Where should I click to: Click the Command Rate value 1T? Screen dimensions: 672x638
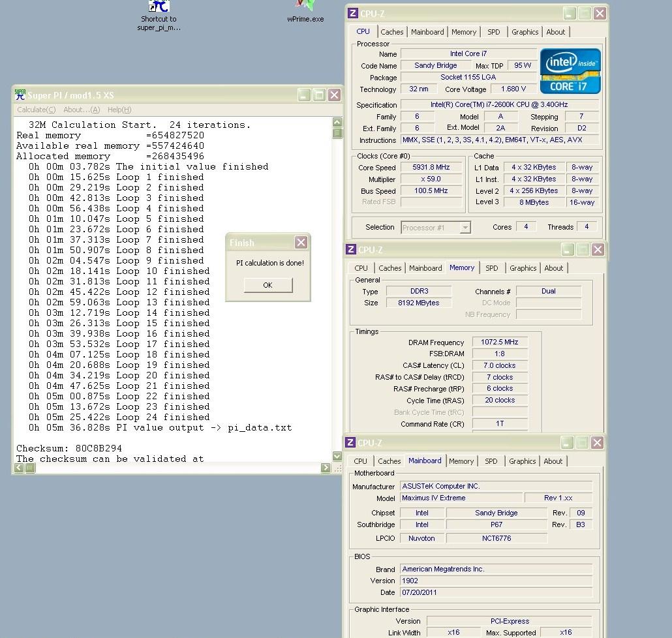coord(500,423)
